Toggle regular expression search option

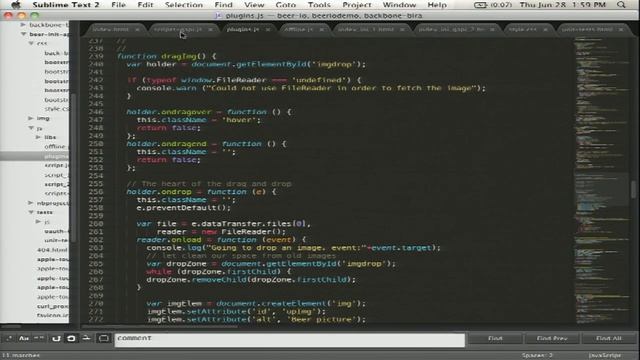point(9,338)
